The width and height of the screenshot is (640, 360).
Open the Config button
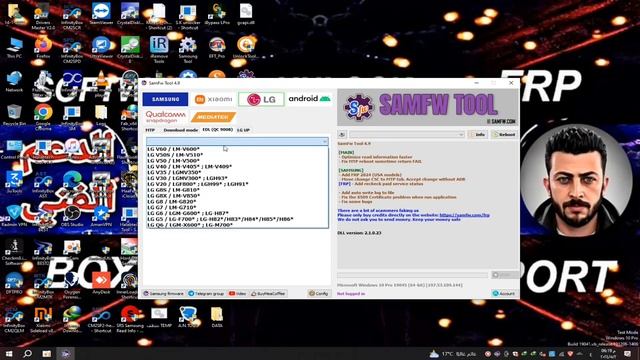pyautogui.click(x=318, y=293)
